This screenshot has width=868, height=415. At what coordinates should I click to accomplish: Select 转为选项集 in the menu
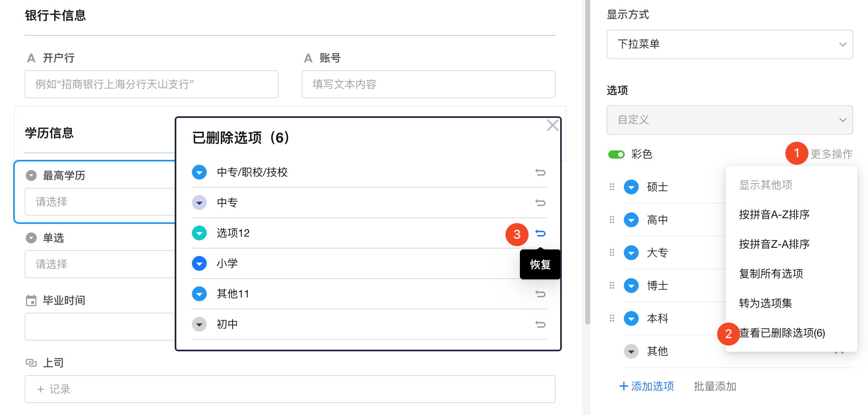[x=765, y=303]
